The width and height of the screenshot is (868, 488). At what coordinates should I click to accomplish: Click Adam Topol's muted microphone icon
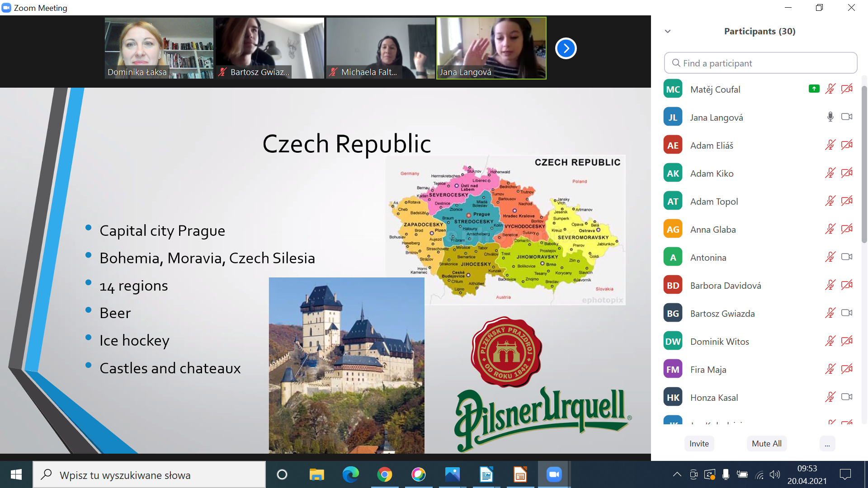[x=830, y=201]
